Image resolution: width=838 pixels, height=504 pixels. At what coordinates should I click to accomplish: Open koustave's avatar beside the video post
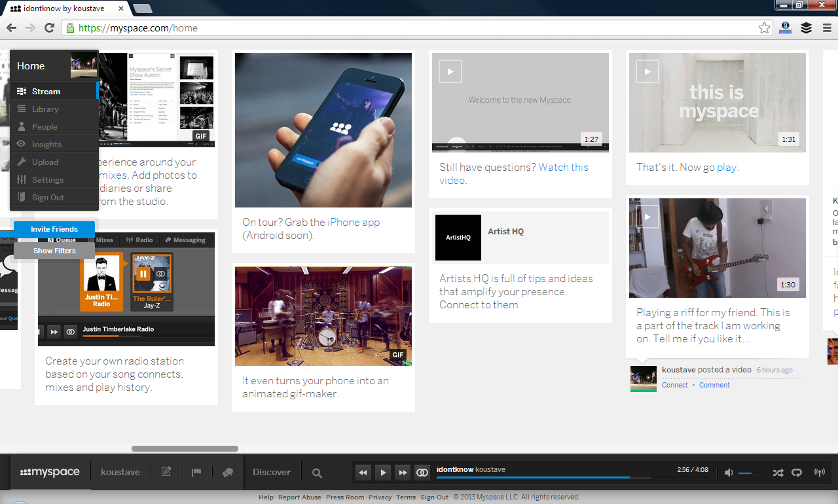coord(644,379)
